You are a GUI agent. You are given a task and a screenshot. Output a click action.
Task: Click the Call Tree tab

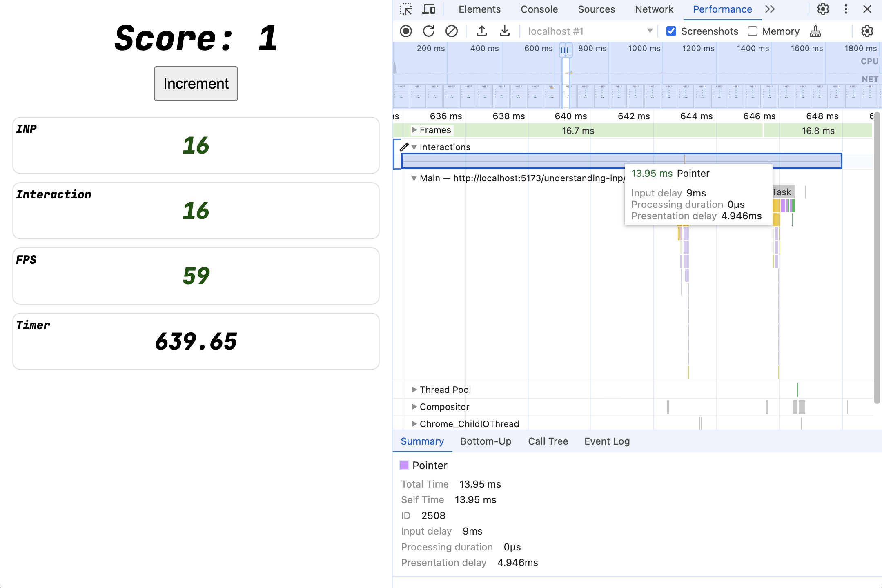(548, 441)
